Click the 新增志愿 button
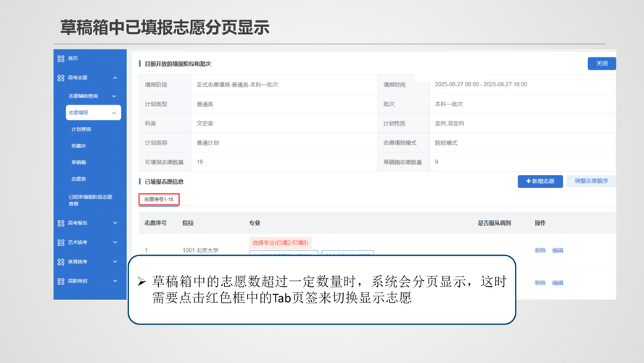Image resolution: width=644 pixels, height=363 pixels. pyautogui.click(x=540, y=181)
